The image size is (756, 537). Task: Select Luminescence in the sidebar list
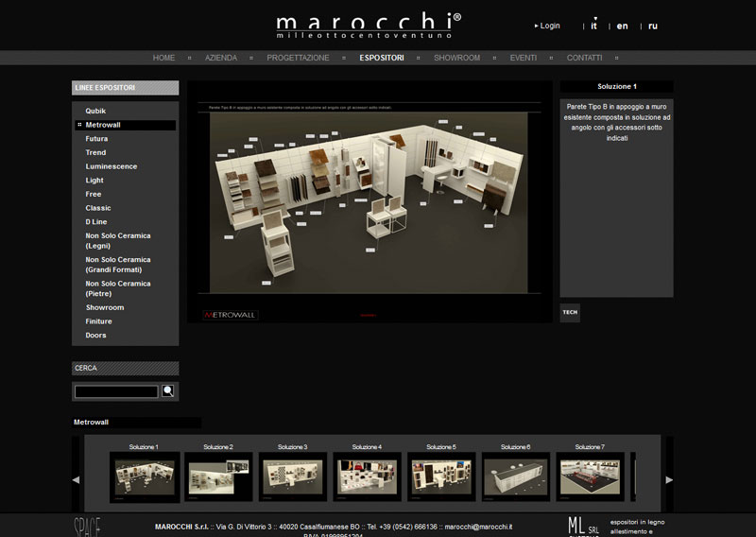pyautogui.click(x=112, y=166)
